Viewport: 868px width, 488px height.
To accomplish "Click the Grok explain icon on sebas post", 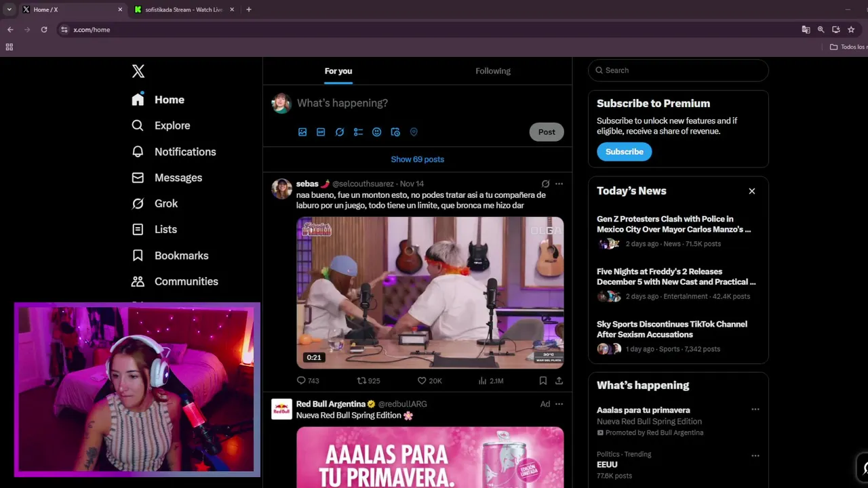I will [545, 184].
